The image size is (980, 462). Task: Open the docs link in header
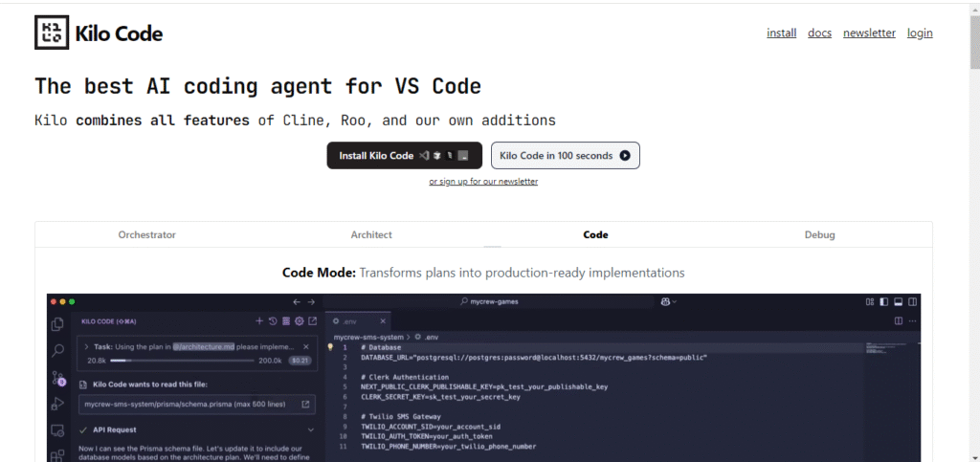(x=819, y=33)
